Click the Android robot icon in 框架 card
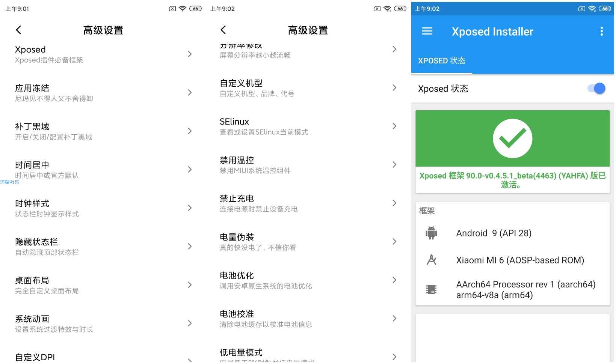 click(431, 233)
